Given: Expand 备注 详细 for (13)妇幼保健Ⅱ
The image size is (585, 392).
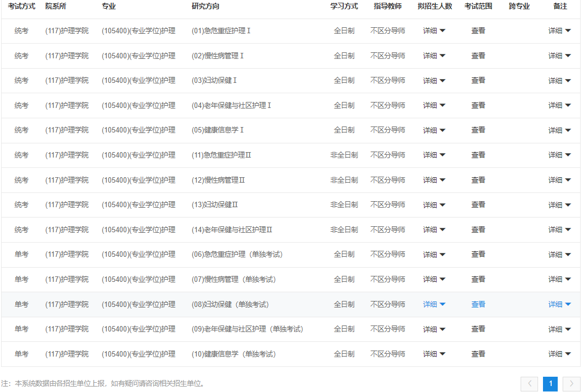Looking at the screenshot, I should pos(559,205).
